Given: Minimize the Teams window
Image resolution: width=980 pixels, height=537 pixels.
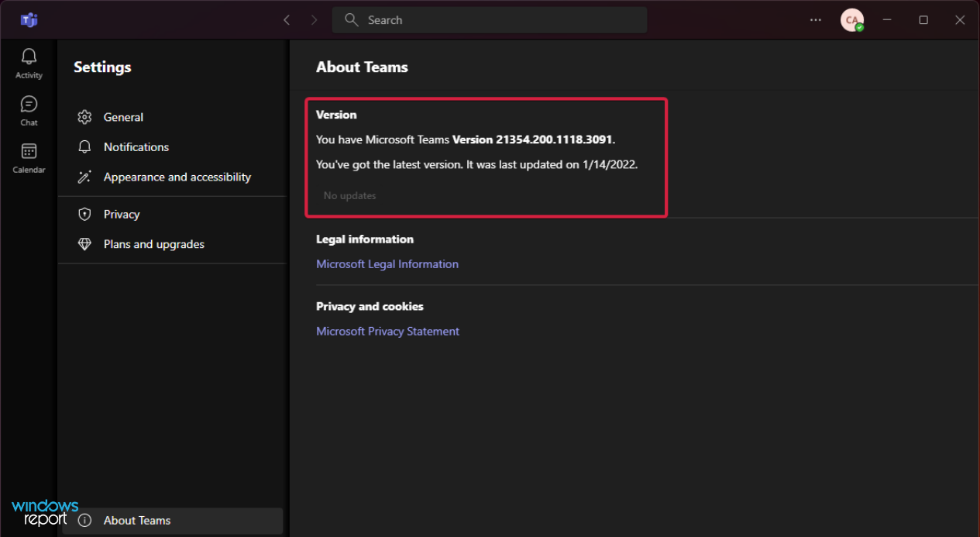Looking at the screenshot, I should pos(887,20).
